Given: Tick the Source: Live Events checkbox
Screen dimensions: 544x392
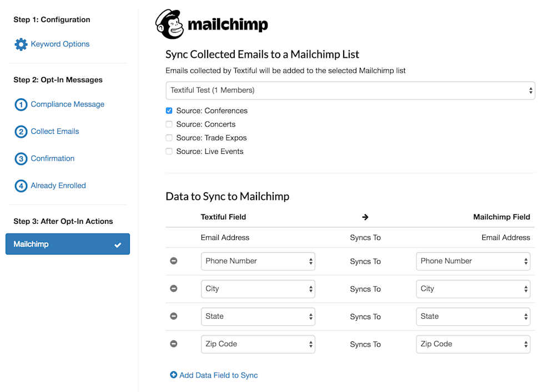Looking at the screenshot, I should 169,152.
